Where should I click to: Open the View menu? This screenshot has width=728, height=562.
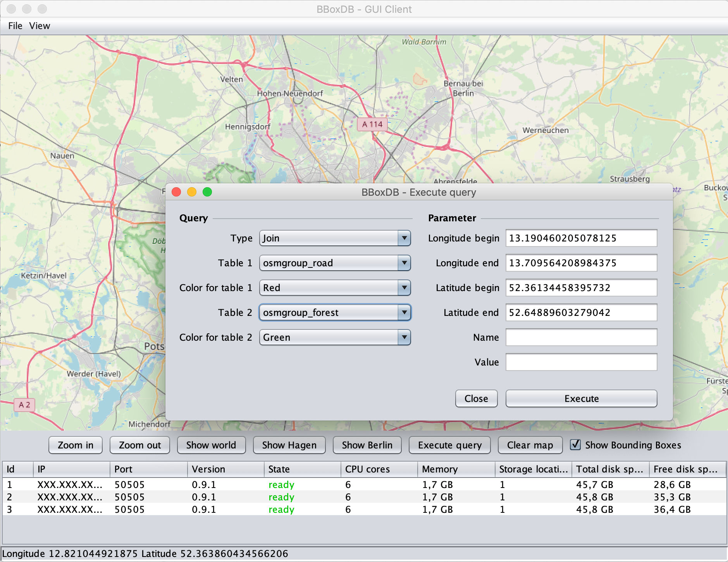(x=40, y=26)
